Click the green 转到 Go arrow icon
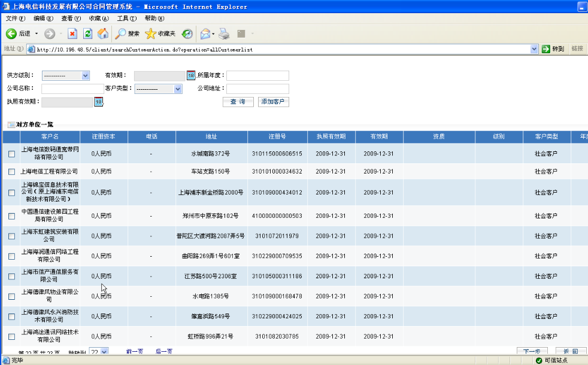The width and height of the screenshot is (588, 365). (x=545, y=49)
